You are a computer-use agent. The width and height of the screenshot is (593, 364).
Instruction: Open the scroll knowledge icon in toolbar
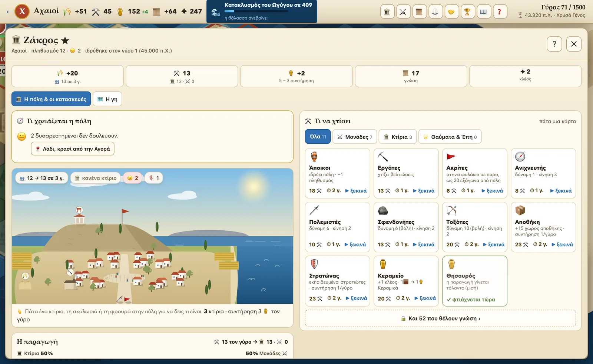pyautogui.click(x=419, y=12)
